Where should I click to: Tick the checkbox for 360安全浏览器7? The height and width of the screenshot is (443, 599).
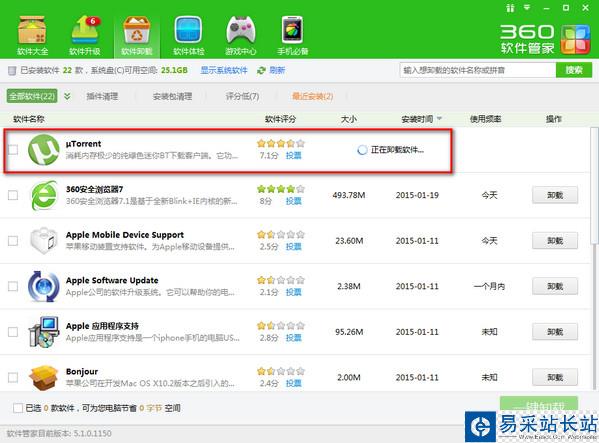pyautogui.click(x=13, y=195)
